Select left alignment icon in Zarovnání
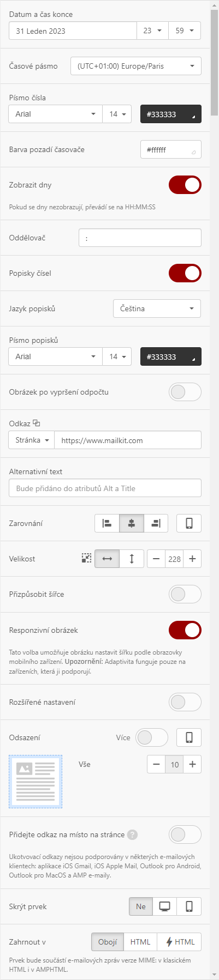 click(x=107, y=523)
